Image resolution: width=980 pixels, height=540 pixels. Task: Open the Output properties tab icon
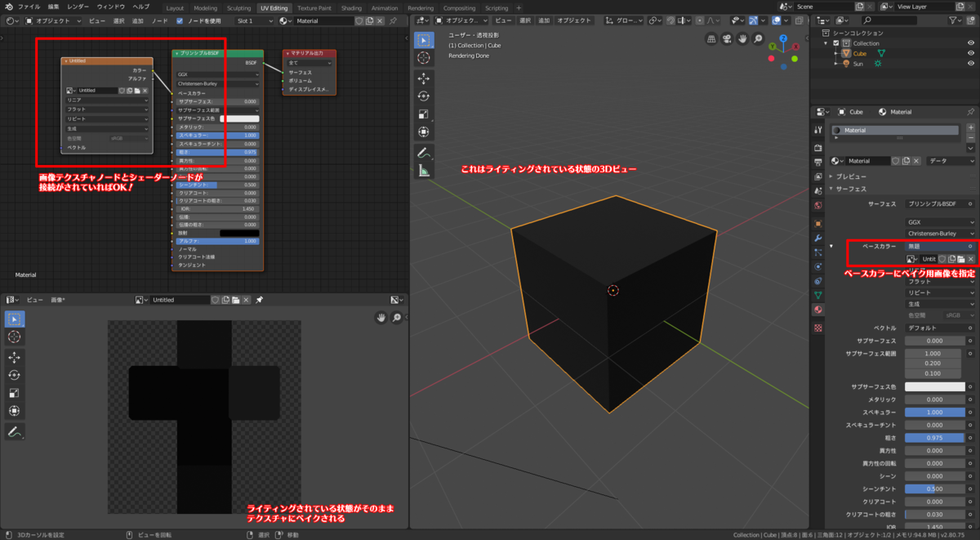(818, 162)
